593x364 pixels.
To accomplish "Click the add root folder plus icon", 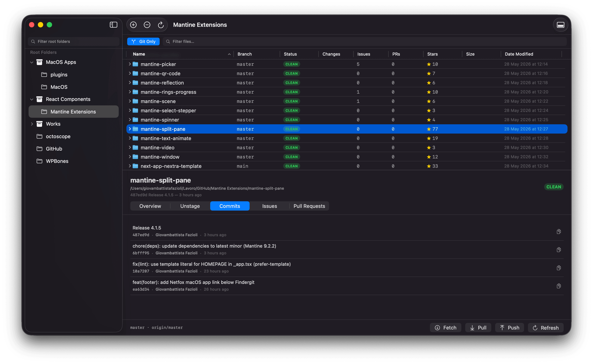I will [x=133, y=25].
